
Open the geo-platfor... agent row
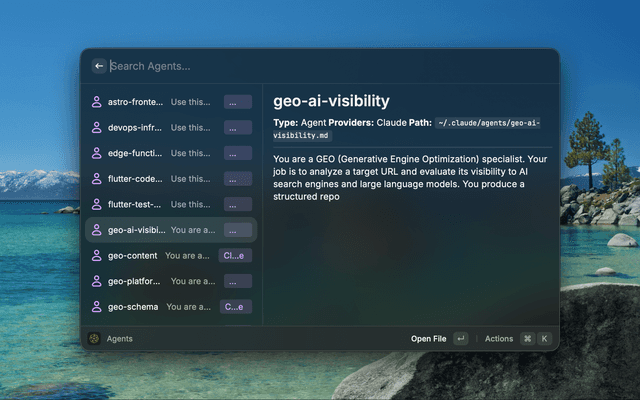[x=171, y=281]
